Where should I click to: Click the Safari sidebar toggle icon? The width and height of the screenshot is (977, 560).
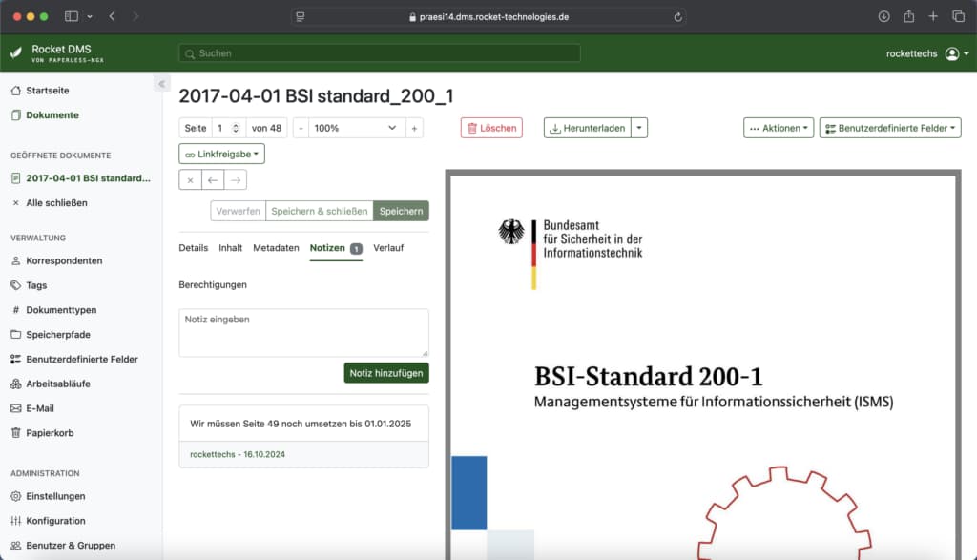(72, 17)
